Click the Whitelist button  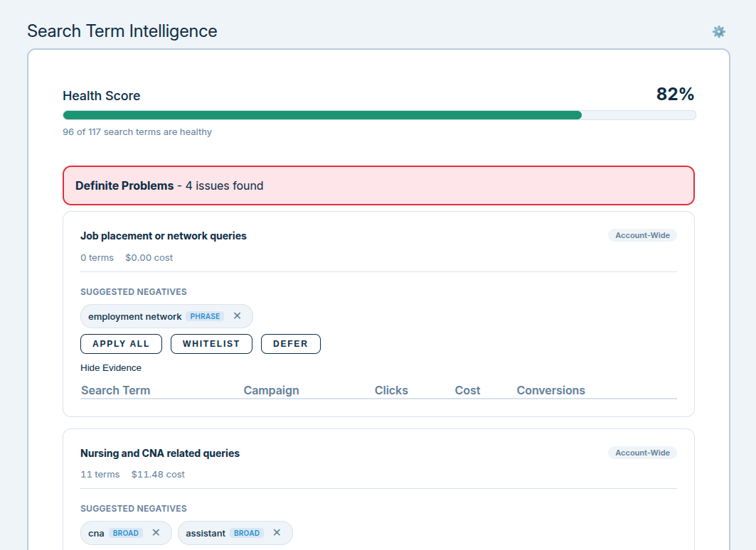click(x=211, y=344)
